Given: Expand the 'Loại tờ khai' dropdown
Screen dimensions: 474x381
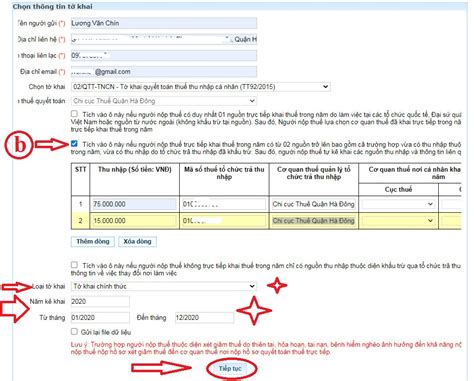Looking at the screenshot, I should click(164, 286).
